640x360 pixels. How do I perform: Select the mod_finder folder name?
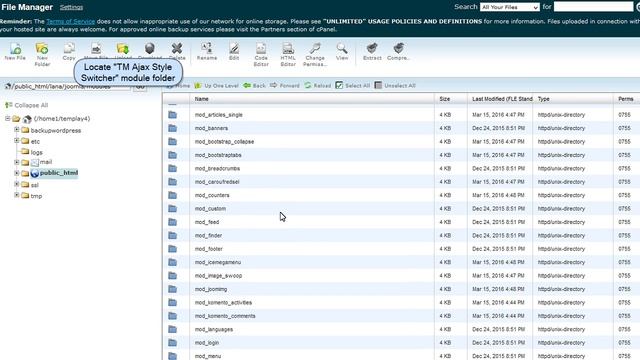(x=208, y=236)
